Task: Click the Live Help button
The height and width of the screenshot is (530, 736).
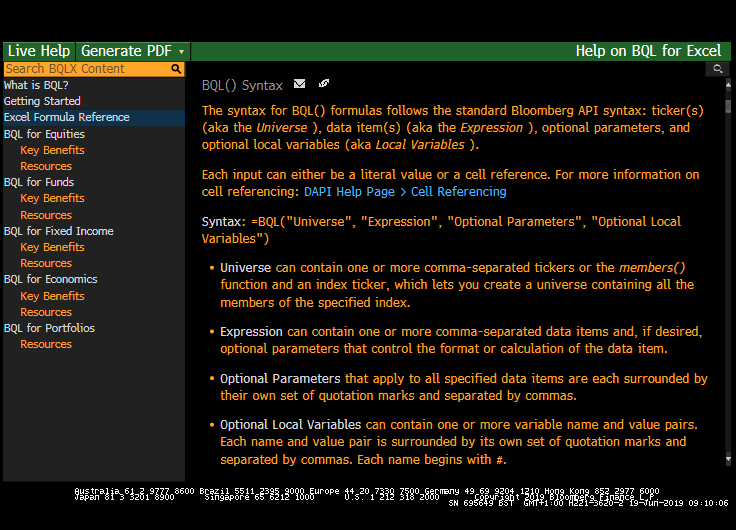Action: 39,51
